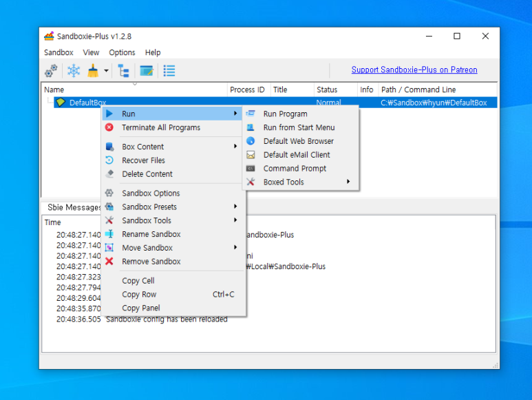Launch Command Prompt entry
Image resolution: width=532 pixels, height=400 pixels.
click(301, 168)
